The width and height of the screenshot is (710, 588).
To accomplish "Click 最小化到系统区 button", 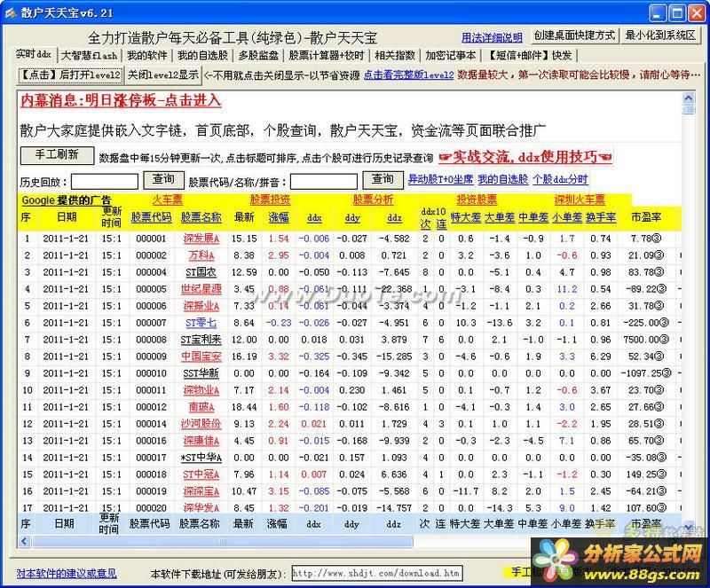I will coord(660,35).
